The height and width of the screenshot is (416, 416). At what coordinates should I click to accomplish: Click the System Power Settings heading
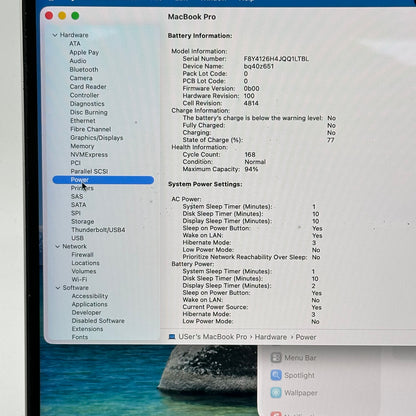click(x=205, y=184)
